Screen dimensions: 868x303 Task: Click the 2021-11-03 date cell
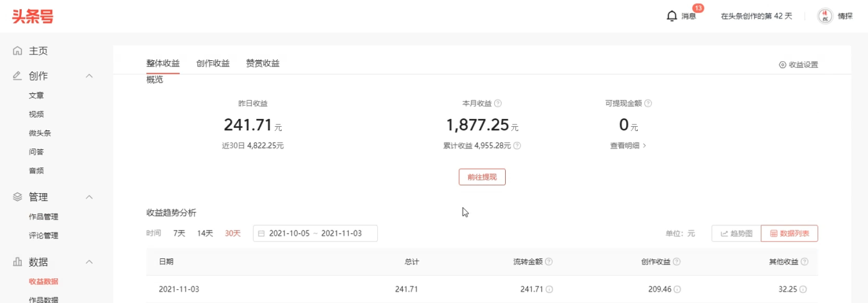point(179,290)
